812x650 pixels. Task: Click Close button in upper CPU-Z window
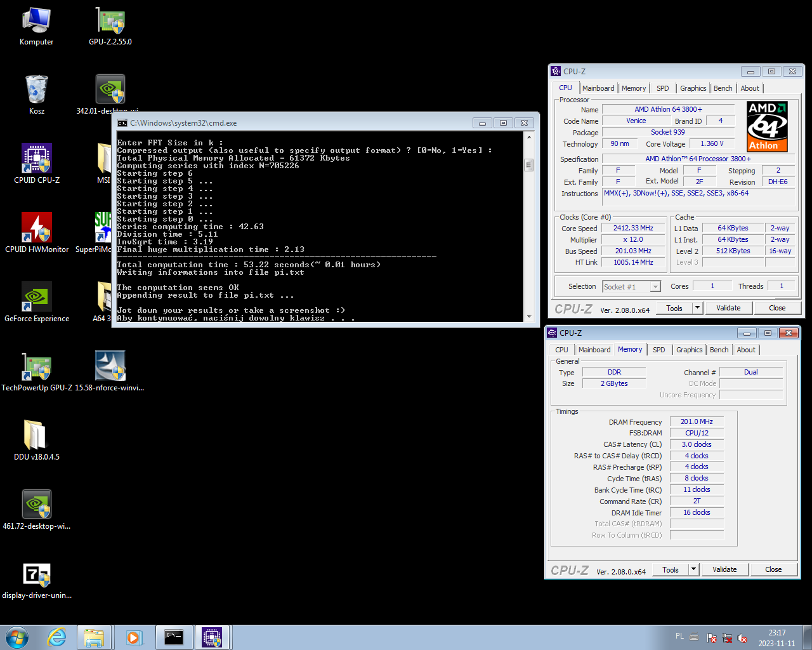pos(777,308)
